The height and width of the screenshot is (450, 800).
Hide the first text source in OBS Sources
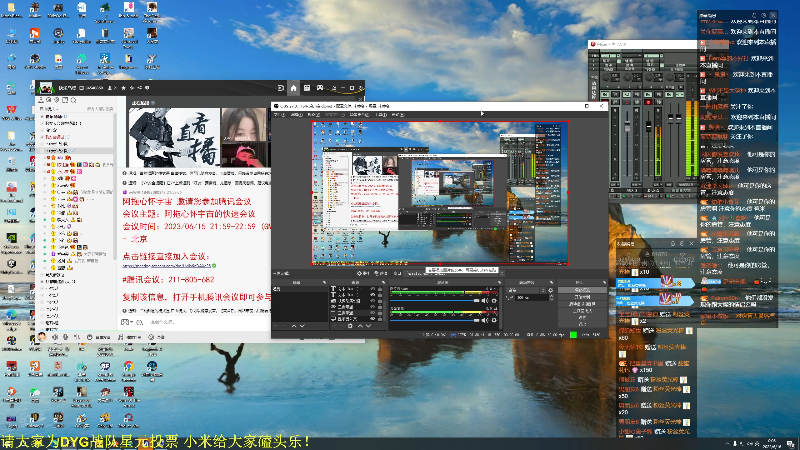click(x=372, y=288)
